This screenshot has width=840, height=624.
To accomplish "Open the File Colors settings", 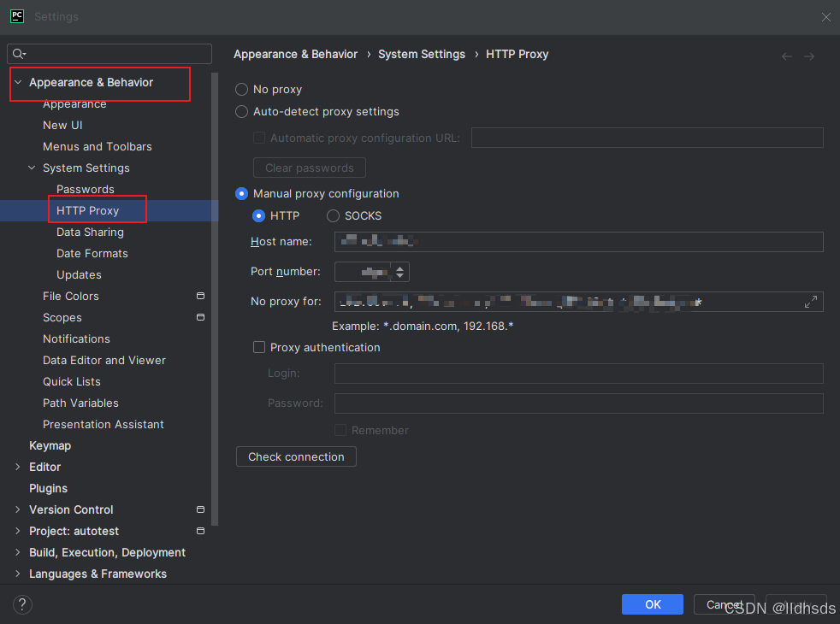I will [x=71, y=296].
